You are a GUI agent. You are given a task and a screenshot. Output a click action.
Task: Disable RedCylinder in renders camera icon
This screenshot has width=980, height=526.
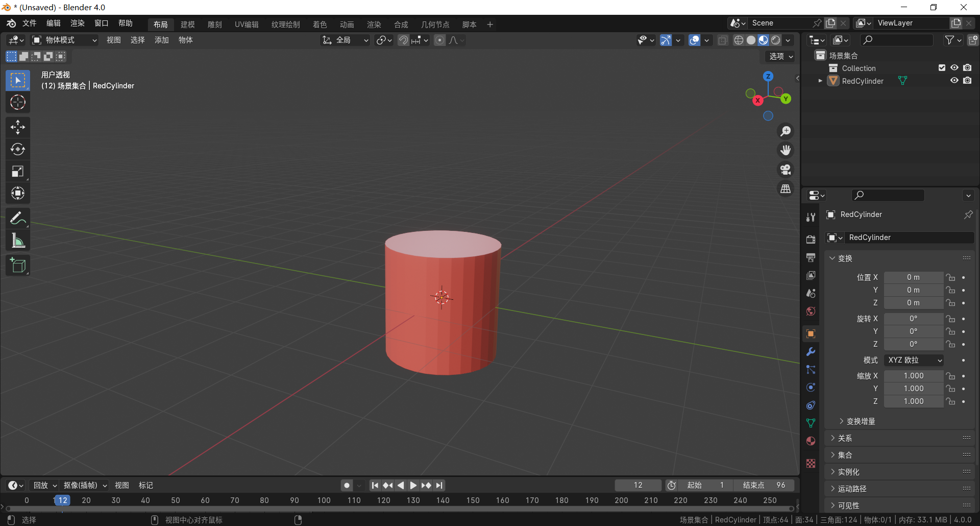[x=967, y=81]
